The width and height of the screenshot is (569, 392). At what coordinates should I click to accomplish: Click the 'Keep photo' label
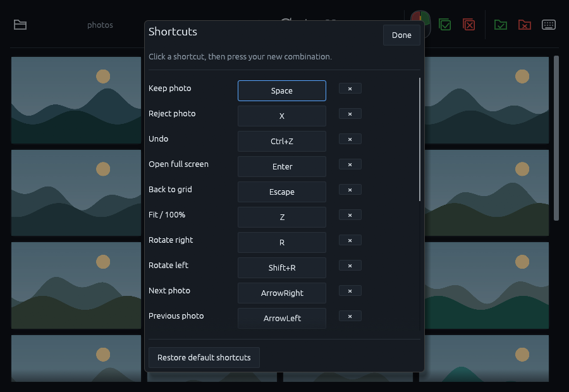170,89
